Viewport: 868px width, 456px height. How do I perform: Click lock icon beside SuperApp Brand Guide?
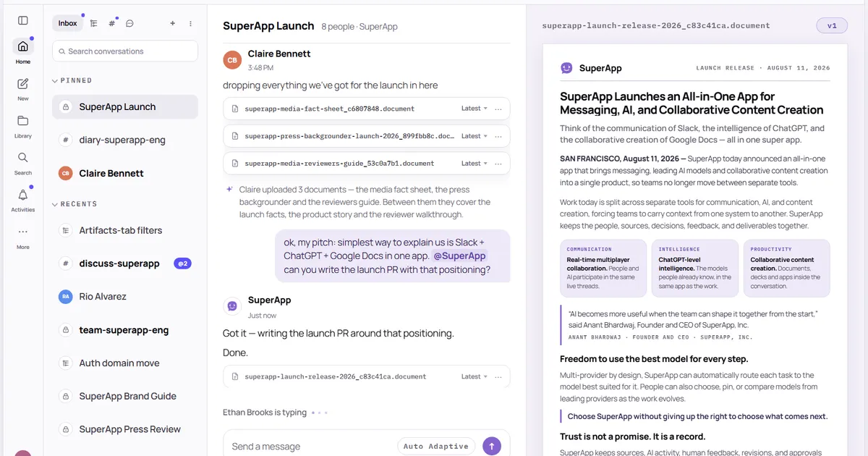pyautogui.click(x=66, y=396)
